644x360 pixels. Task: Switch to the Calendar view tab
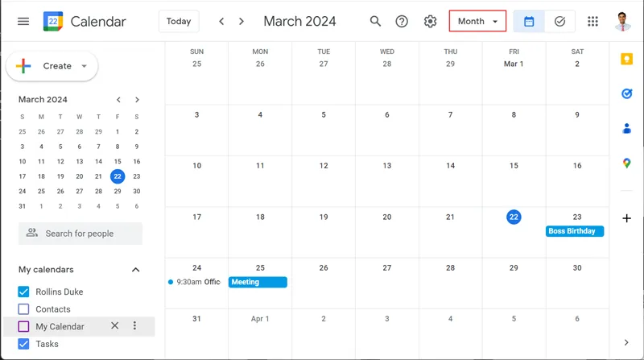[529, 22]
